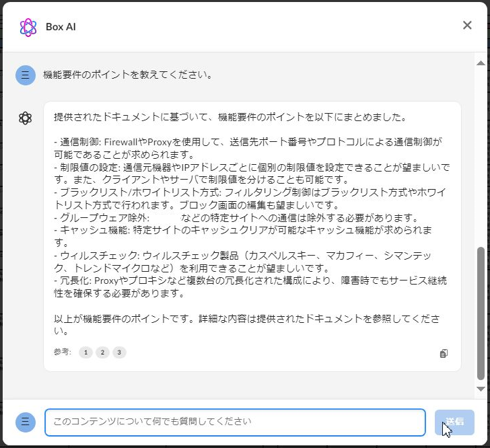The height and width of the screenshot is (448, 490).
Task: Open reference citation 1
Action: [85, 352]
